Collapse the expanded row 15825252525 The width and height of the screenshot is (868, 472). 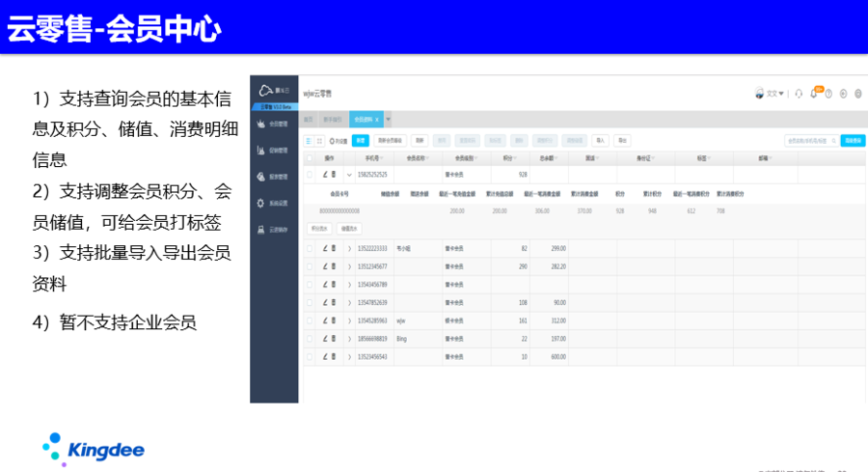tap(349, 175)
